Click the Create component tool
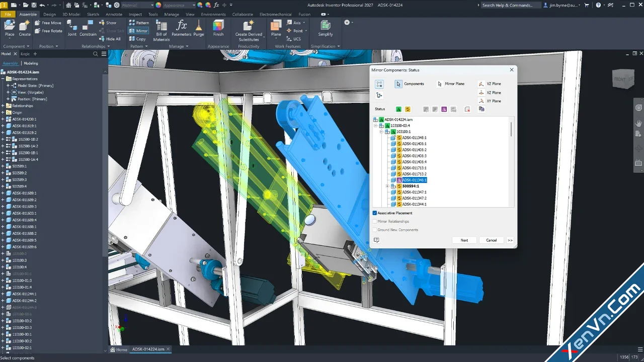 point(25,29)
